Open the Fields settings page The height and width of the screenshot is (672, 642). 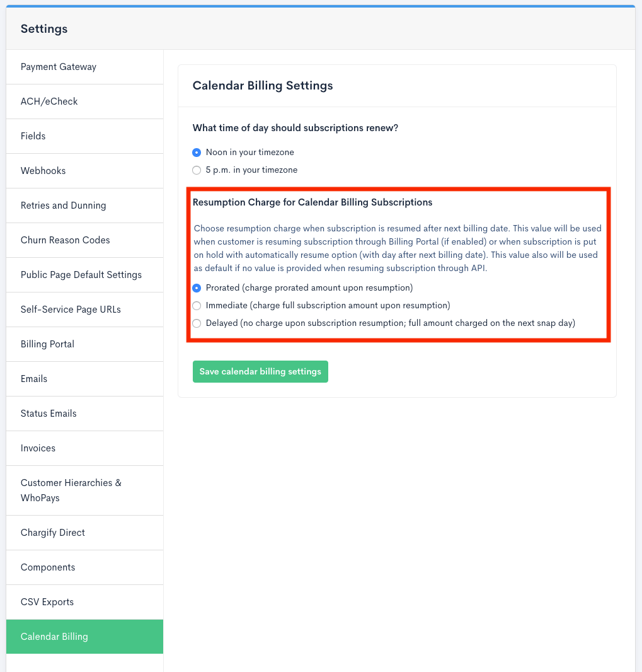click(33, 136)
